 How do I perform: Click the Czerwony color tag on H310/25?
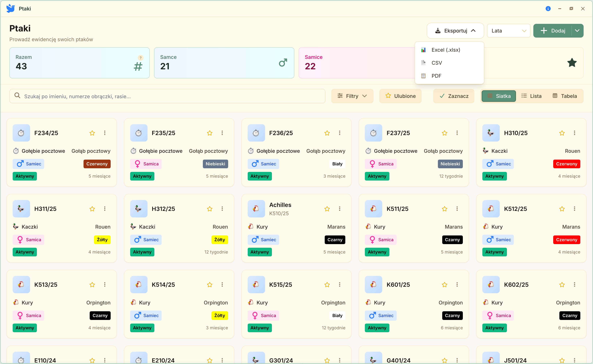[566, 164]
